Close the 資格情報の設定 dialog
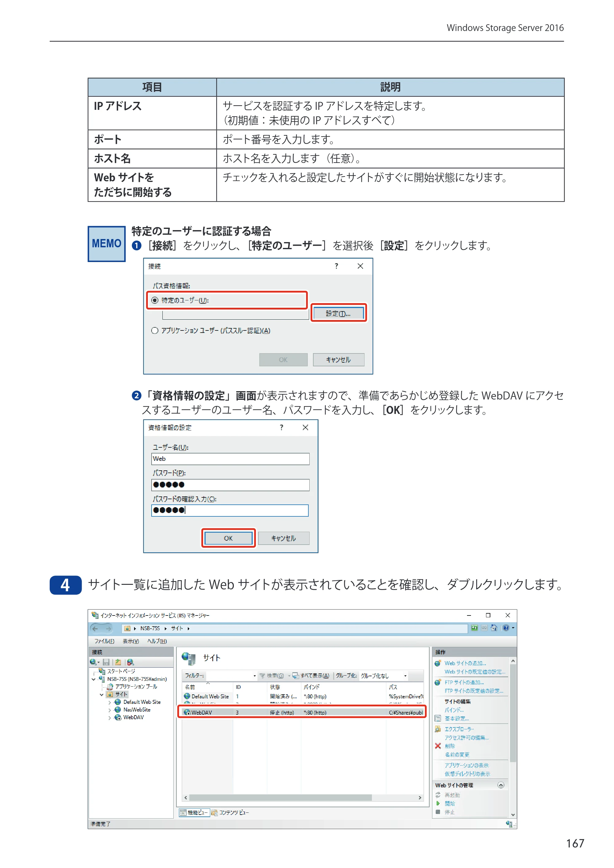 click(306, 427)
